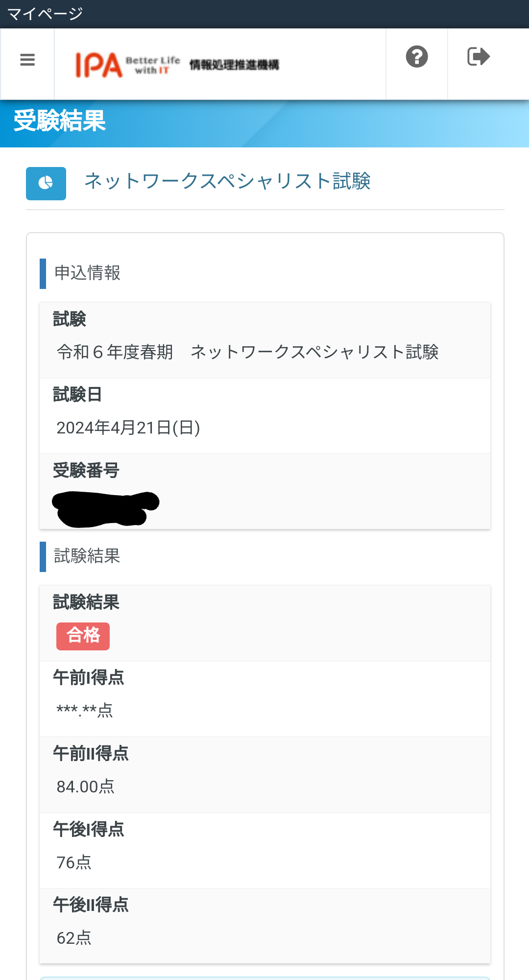
Task: Click the 令和6年度春期 exam name
Action: click(x=249, y=351)
